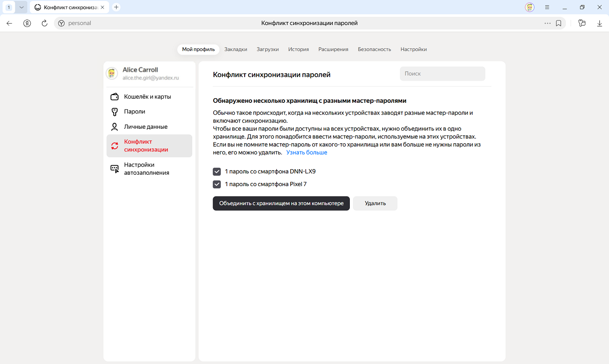The height and width of the screenshot is (364, 609).
Task: Open the Безопасность tab
Action: [x=374, y=49]
